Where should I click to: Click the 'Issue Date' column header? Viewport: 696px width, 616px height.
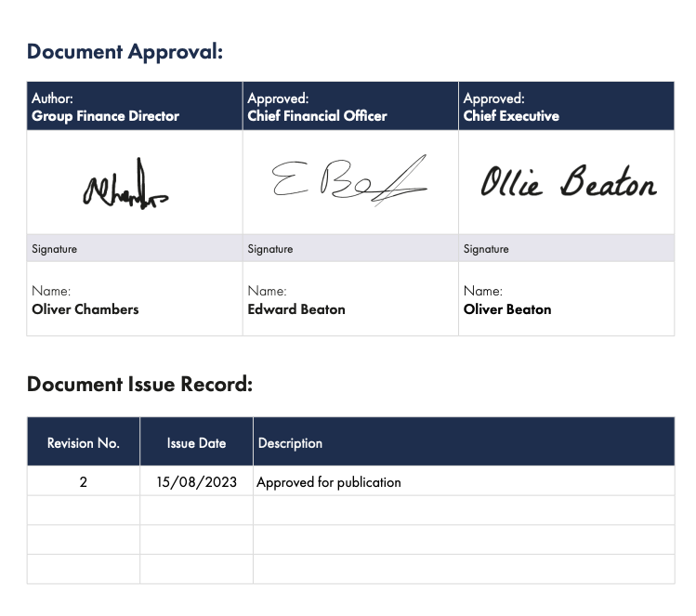[196, 443]
